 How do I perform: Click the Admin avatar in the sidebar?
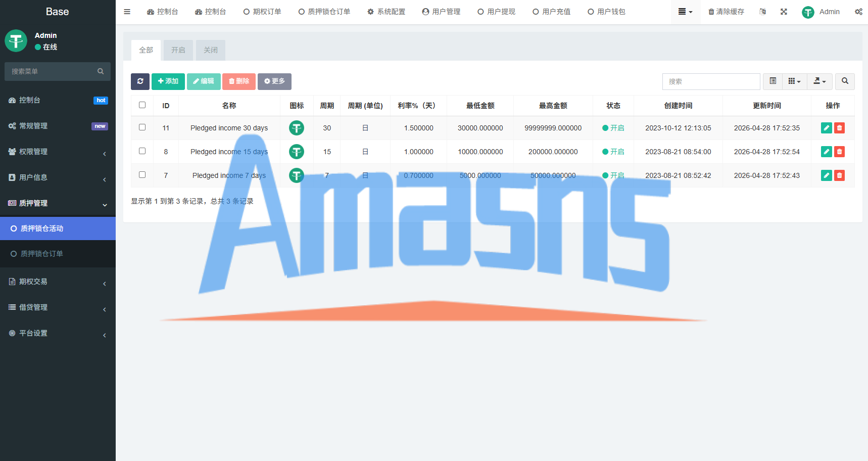16,41
